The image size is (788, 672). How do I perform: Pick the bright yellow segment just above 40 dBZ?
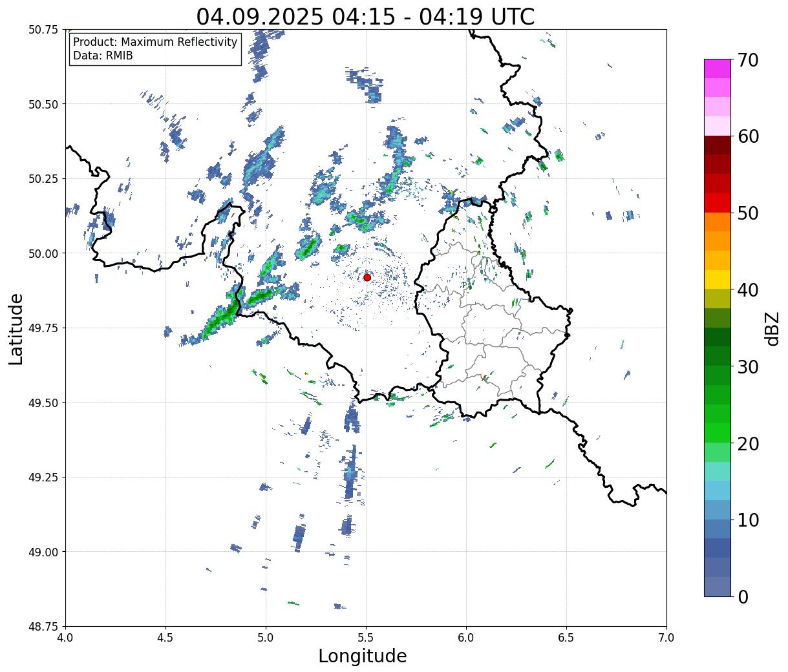(718, 280)
